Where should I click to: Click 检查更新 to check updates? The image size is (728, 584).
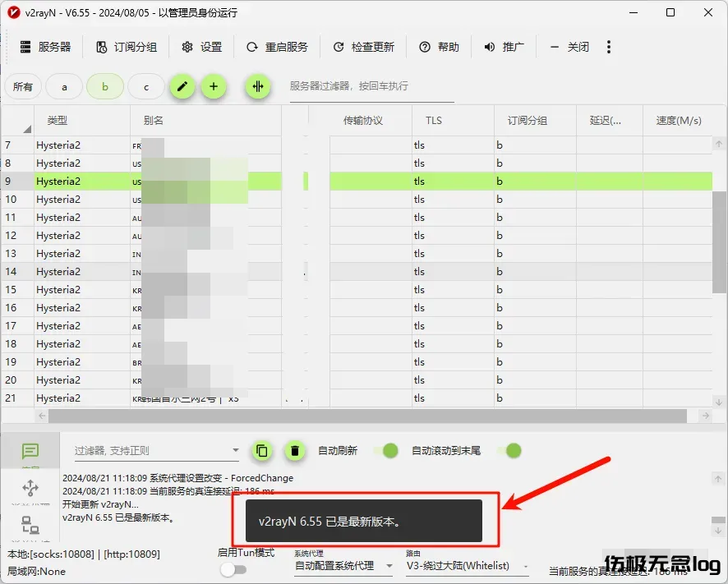363,47
